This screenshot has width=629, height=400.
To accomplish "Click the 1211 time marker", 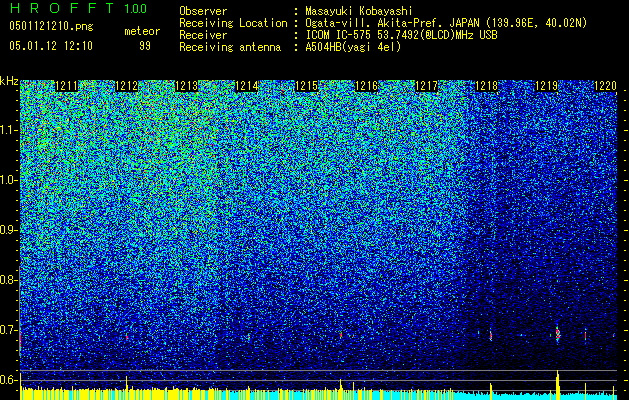I will [66, 86].
